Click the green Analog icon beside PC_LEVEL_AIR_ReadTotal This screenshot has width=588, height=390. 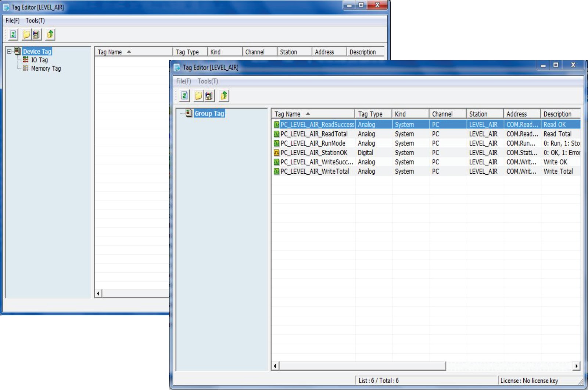[x=276, y=134]
